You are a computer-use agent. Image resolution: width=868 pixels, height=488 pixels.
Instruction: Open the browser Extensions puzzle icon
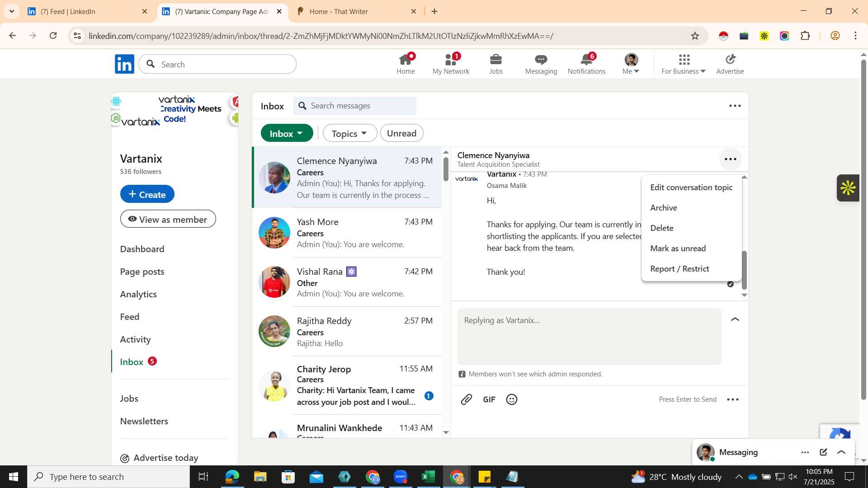pos(805,36)
